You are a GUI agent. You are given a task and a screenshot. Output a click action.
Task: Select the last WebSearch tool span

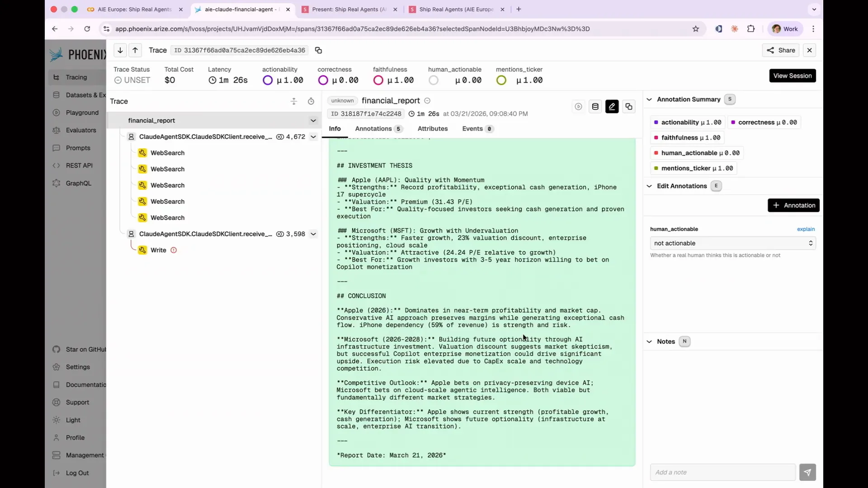167,218
